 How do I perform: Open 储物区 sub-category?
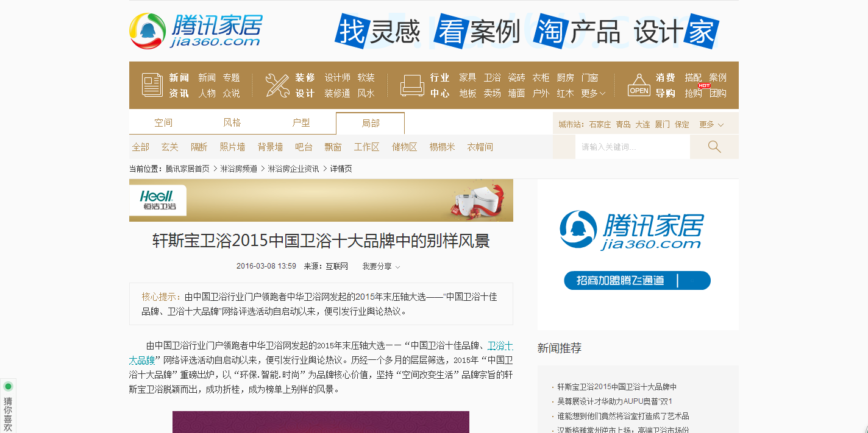click(x=405, y=147)
